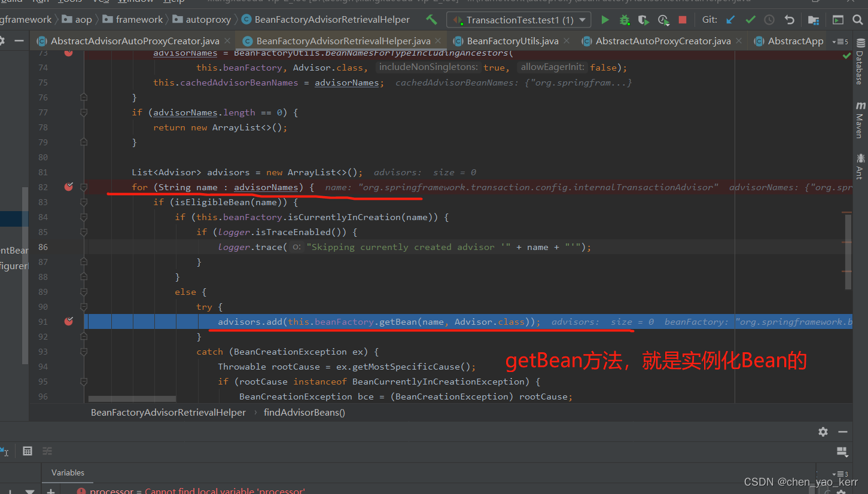Update project via blue Git arrow
The height and width of the screenshot is (494, 868).
click(x=730, y=20)
